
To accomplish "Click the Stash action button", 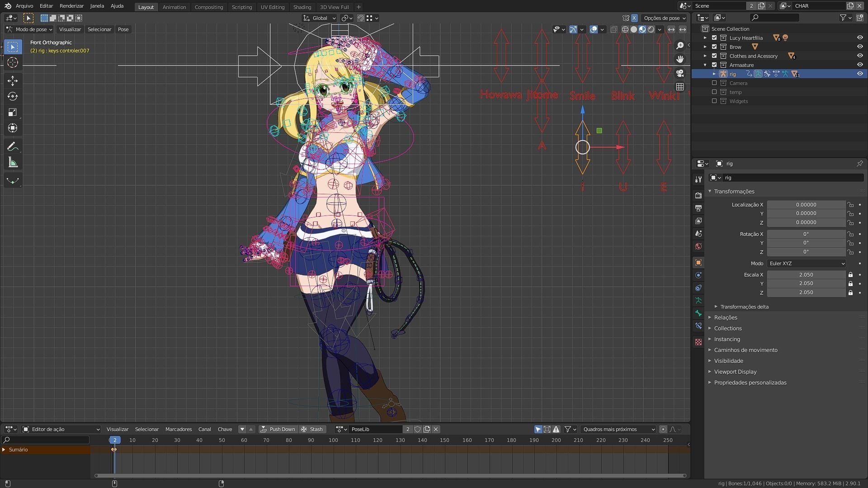I will click(312, 429).
